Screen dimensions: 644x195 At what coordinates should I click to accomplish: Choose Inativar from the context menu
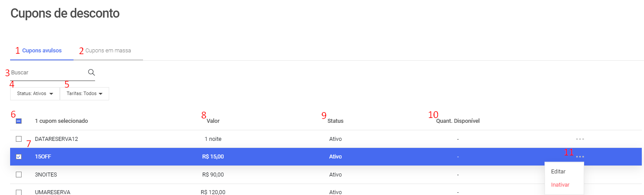point(560,184)
